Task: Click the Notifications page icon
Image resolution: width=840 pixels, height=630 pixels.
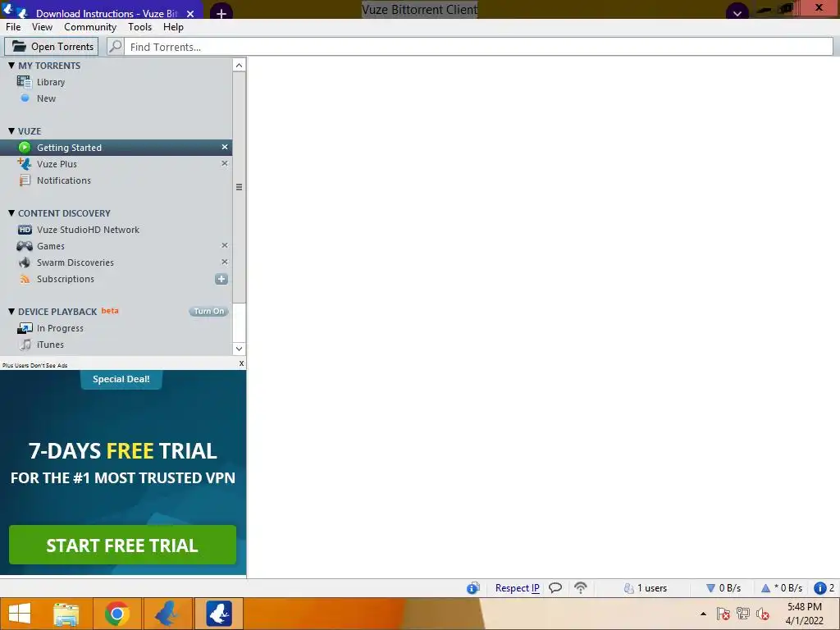Action: click(x=25, y=180)
